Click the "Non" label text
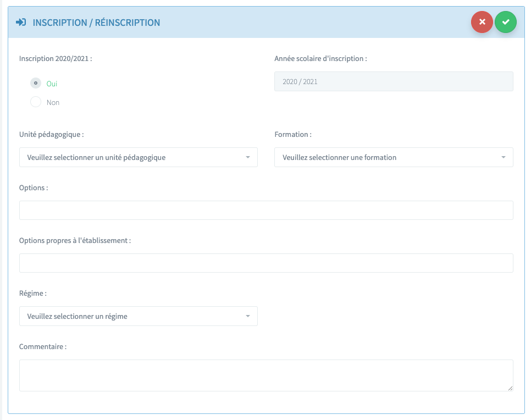531x420 pixels. [x=53, y=102]
